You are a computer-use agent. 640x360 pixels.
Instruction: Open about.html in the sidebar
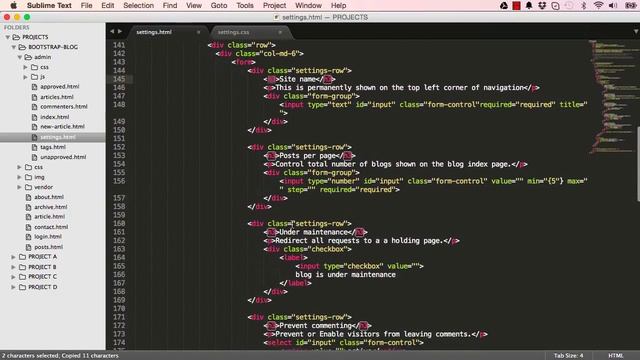(49, 197)
